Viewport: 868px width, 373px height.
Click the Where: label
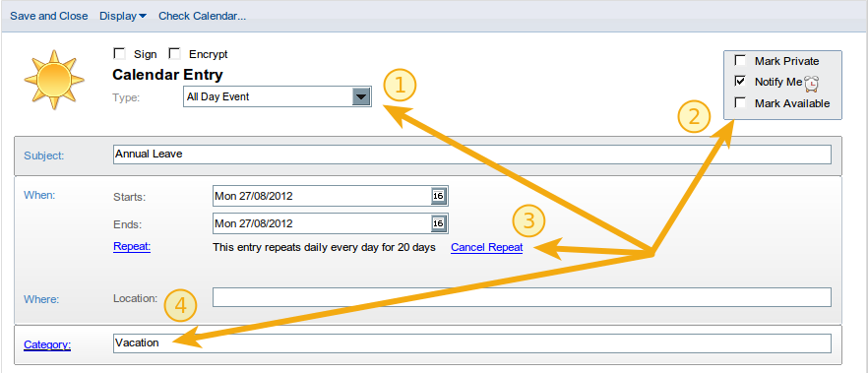pyautogui.click(x=41, y=299)
